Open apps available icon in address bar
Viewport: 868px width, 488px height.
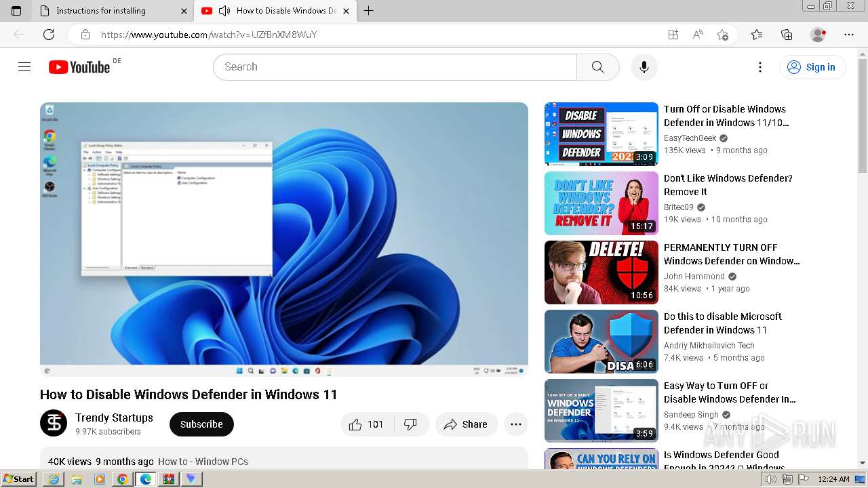pyautogui.click(x=673, y=35)
